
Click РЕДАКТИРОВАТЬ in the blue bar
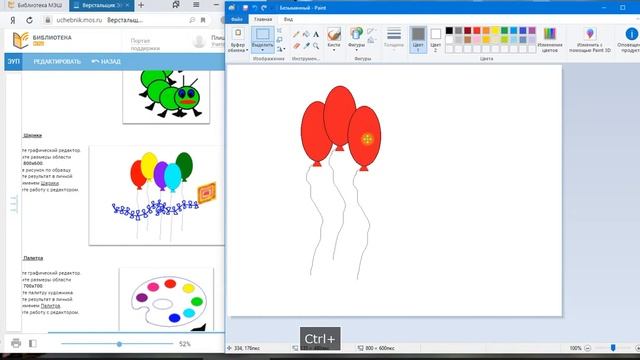click(57, 62)
